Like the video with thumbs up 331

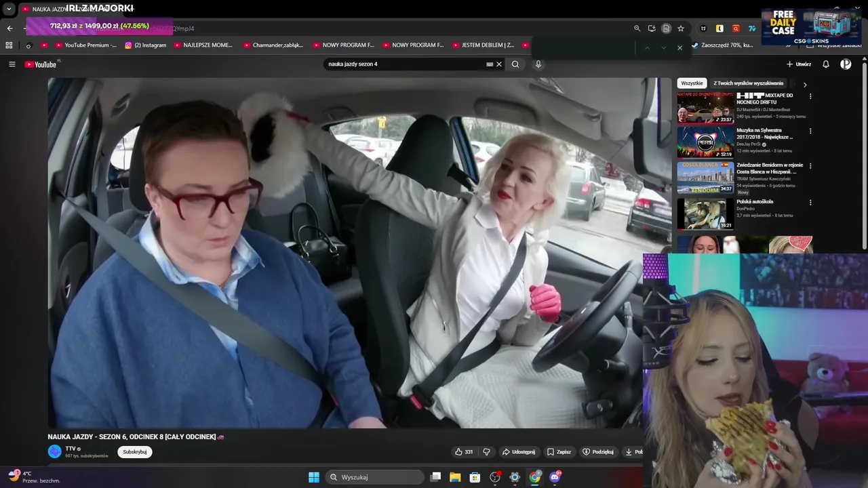465,452
